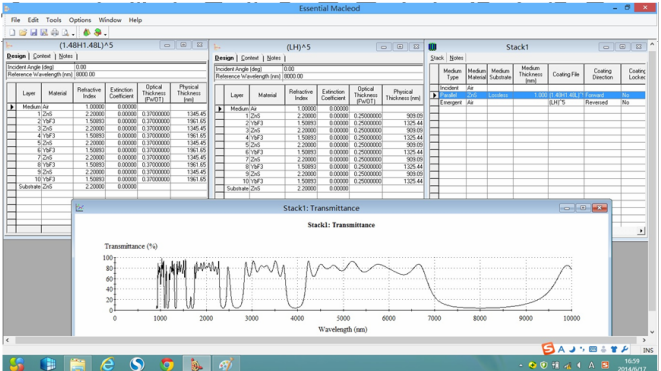This screenshot has width=661, height=371.
Task: Switch to Context tab in (LH)^5 window
Action: pos(250,58)
